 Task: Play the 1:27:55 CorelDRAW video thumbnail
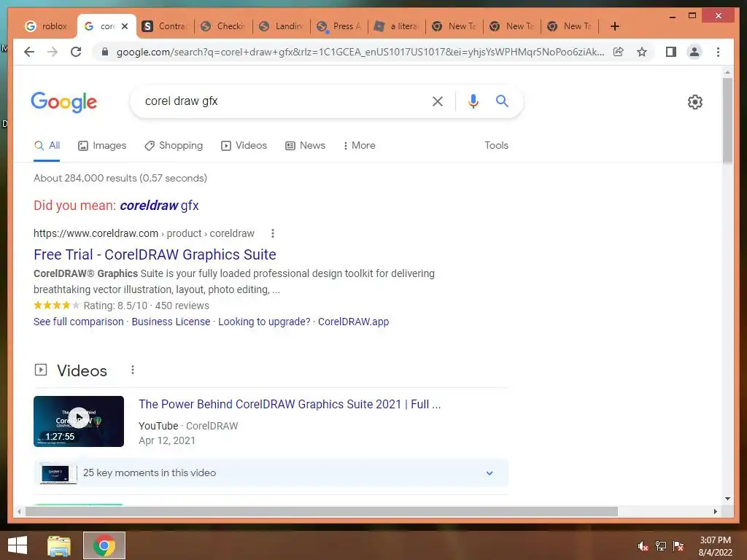pos(79,421)
